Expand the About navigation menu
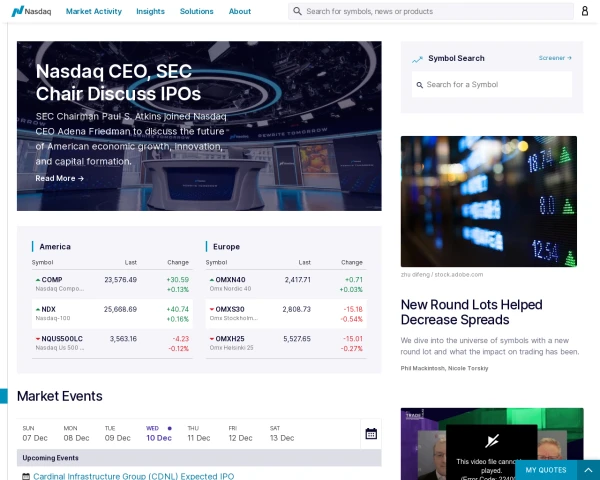 pos(240,11)
